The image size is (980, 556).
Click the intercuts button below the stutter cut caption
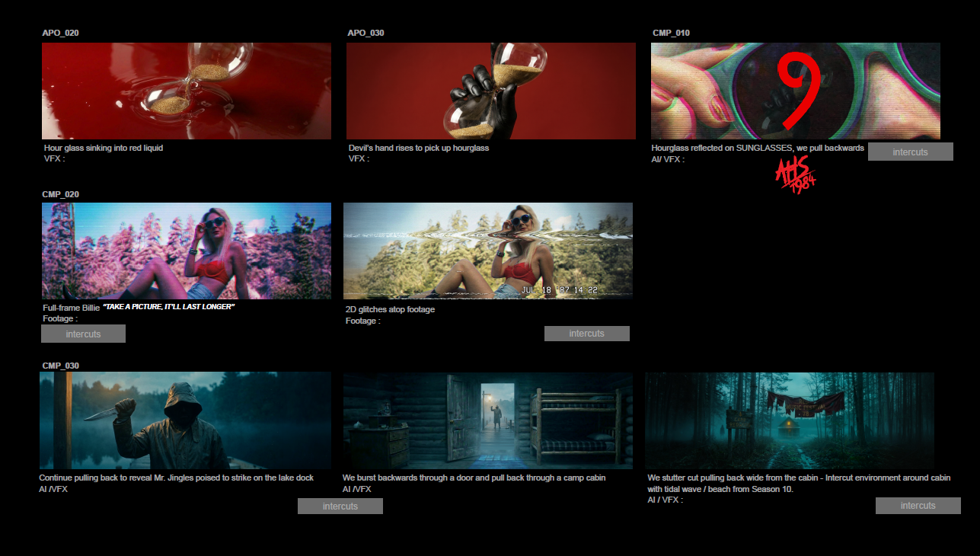click(918, 506)
